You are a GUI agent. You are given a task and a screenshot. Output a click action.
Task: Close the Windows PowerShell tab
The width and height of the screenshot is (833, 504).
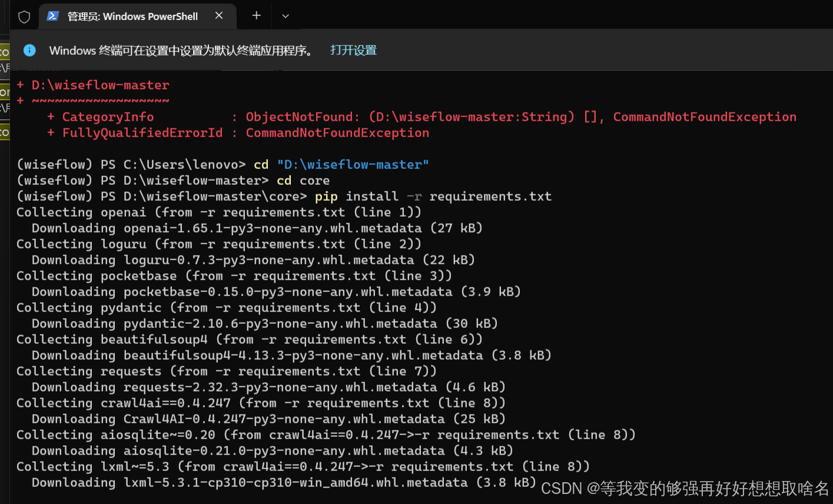click(219, 16)
